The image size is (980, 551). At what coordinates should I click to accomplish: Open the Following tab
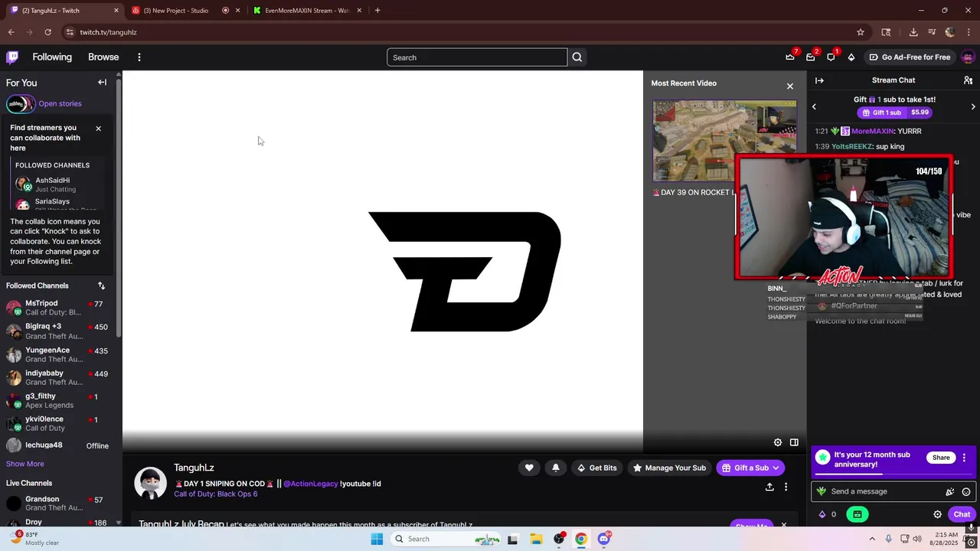(52, 57)
